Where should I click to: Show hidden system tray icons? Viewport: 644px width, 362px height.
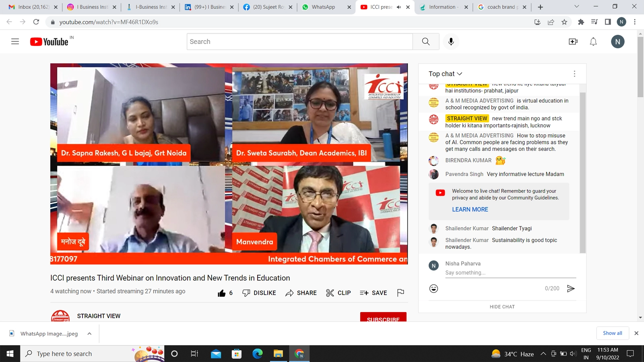pos(543,354)
